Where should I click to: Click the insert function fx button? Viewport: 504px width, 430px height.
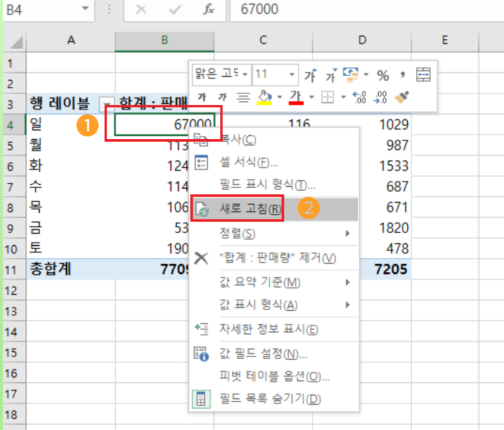tap(209, 9)
